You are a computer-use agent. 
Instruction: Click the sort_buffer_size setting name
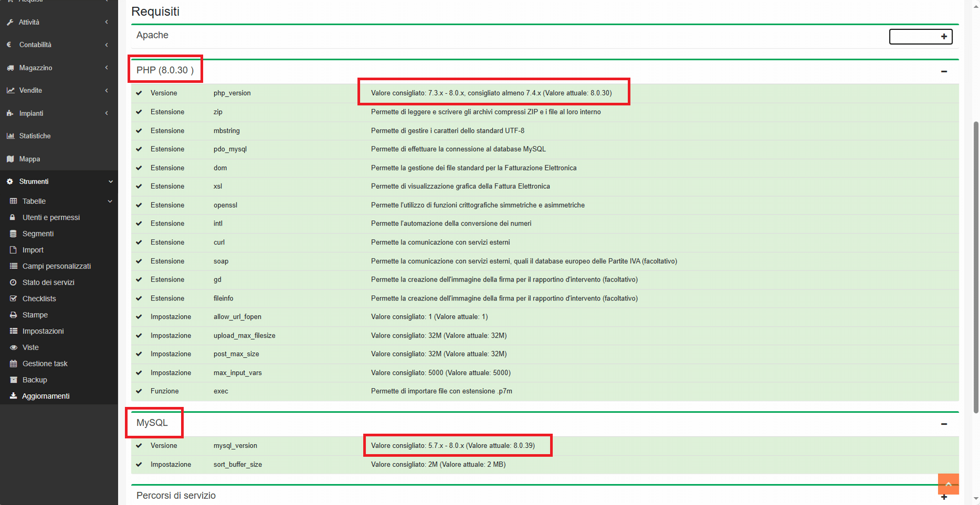[x=238, y=465]
